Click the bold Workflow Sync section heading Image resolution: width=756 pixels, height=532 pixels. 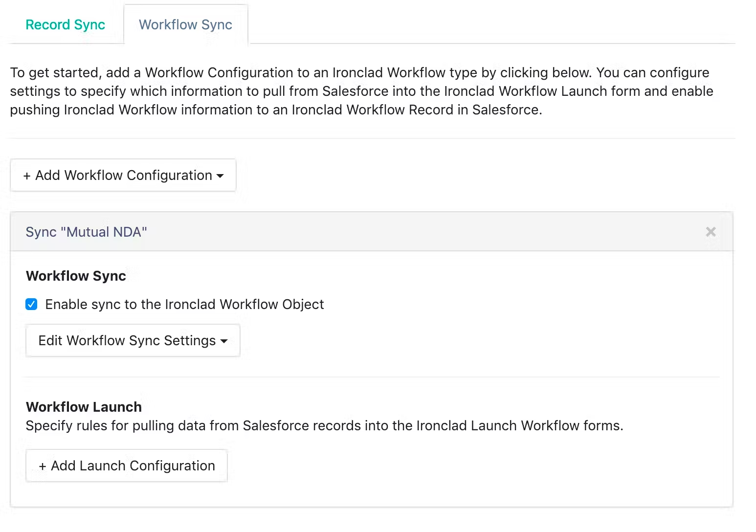[x=76, y=276]
